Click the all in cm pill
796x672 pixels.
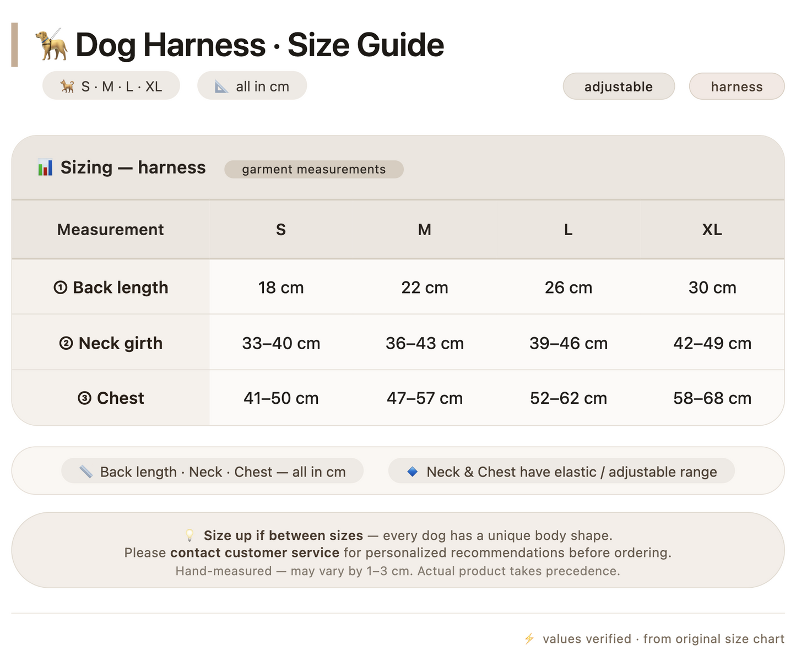(x=252, y=86)
